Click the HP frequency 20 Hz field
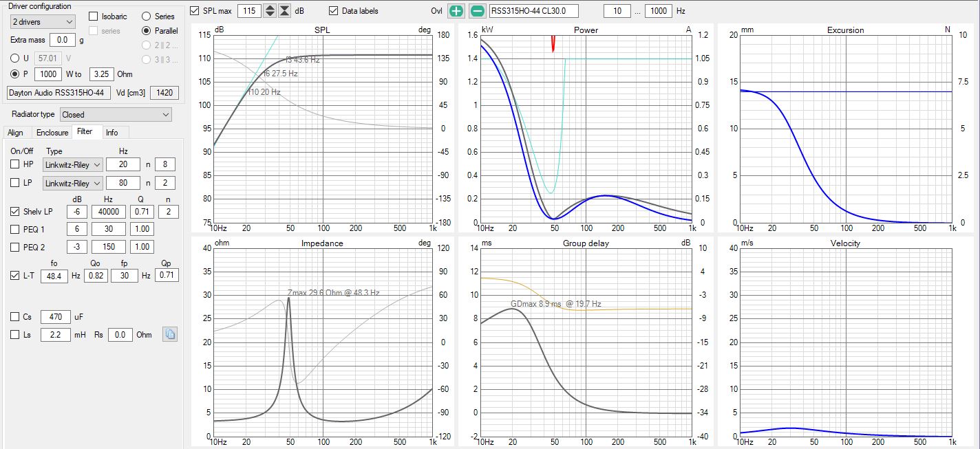Screen dimensions: 980x449 pyautogui.click(x=123, y=164)
